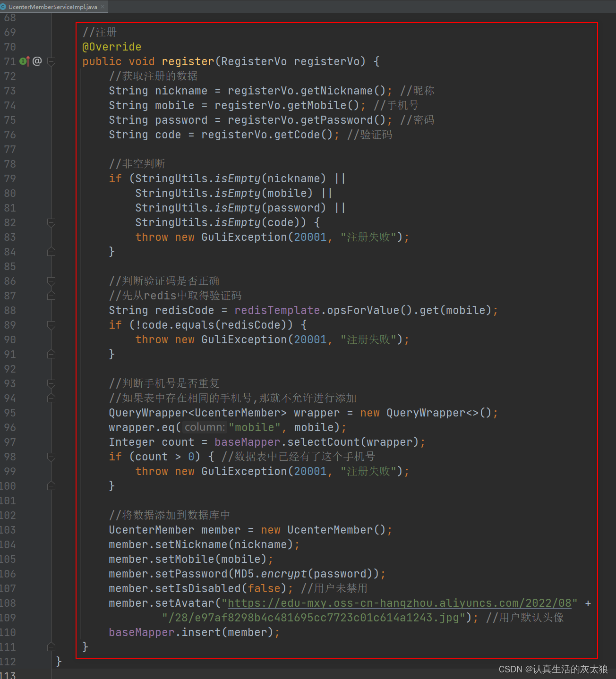Click new UcenterMember() on line 103
Viewport: 616px width, 679px height.
click(324, 530)
